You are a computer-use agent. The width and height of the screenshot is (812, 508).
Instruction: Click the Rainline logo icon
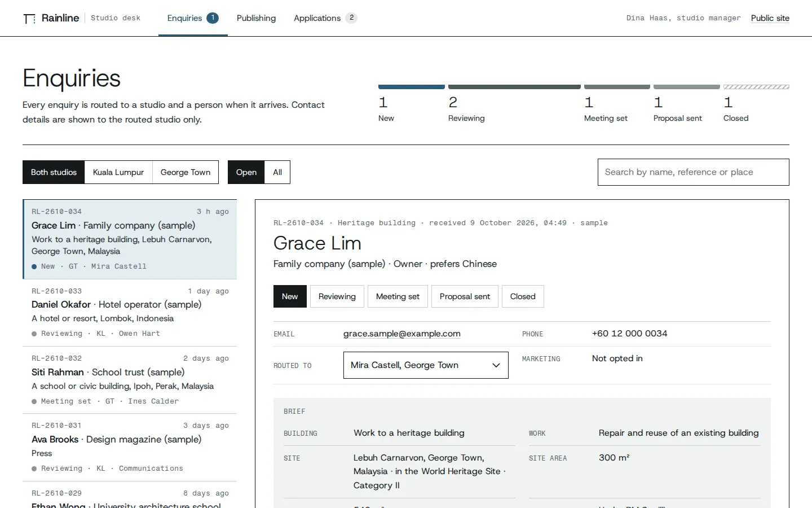(29, 19)
